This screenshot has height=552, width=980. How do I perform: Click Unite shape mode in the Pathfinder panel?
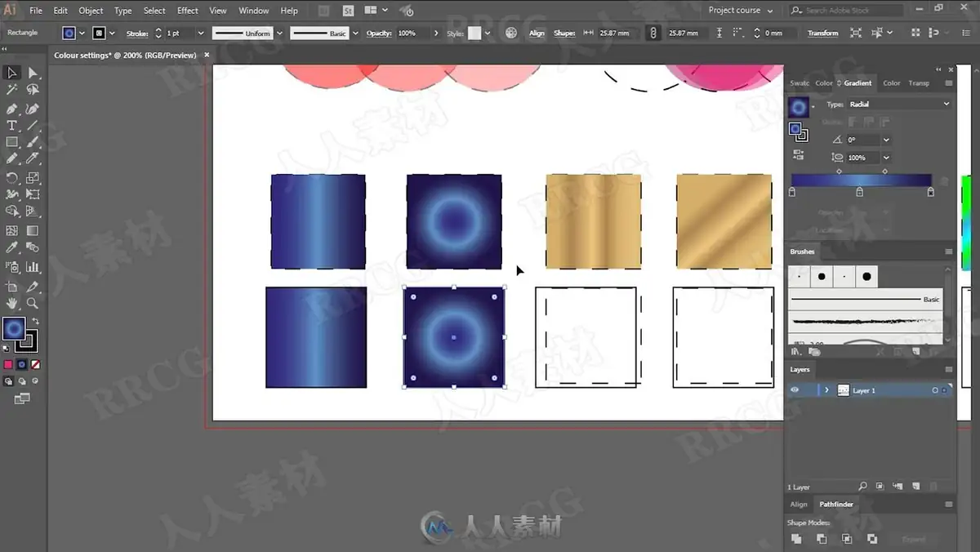coord(796,539)
